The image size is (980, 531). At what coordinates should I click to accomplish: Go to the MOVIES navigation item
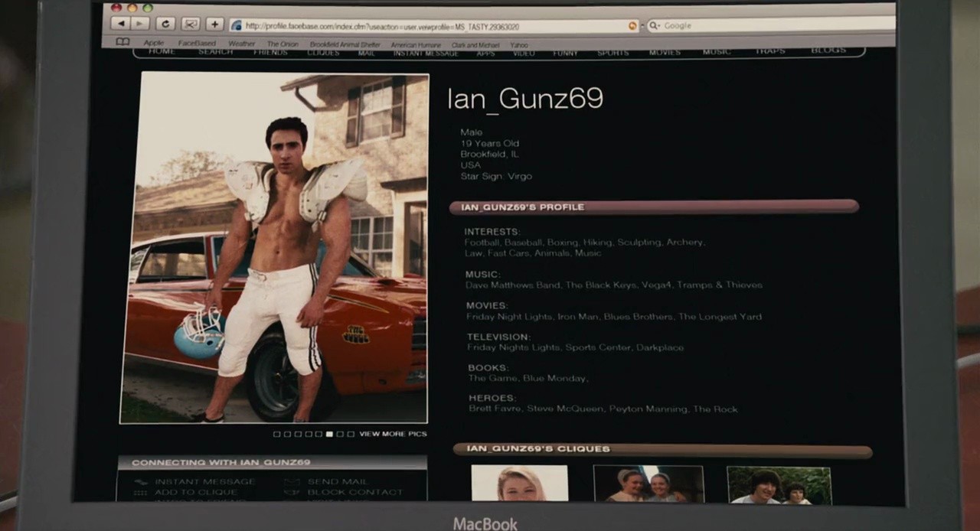665,52
